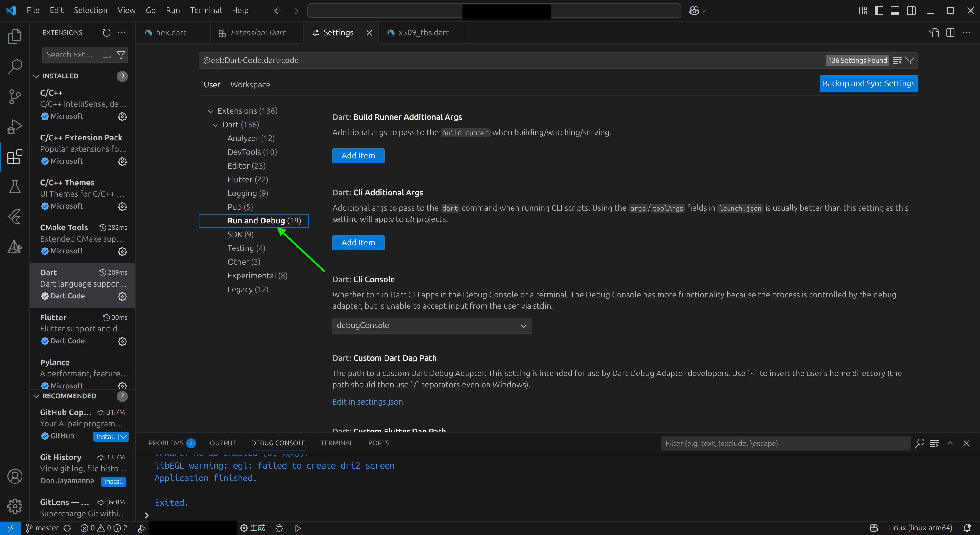Focus the debug console filter field
The width and height of the screenshot is (980, 535).
[785, 443]
